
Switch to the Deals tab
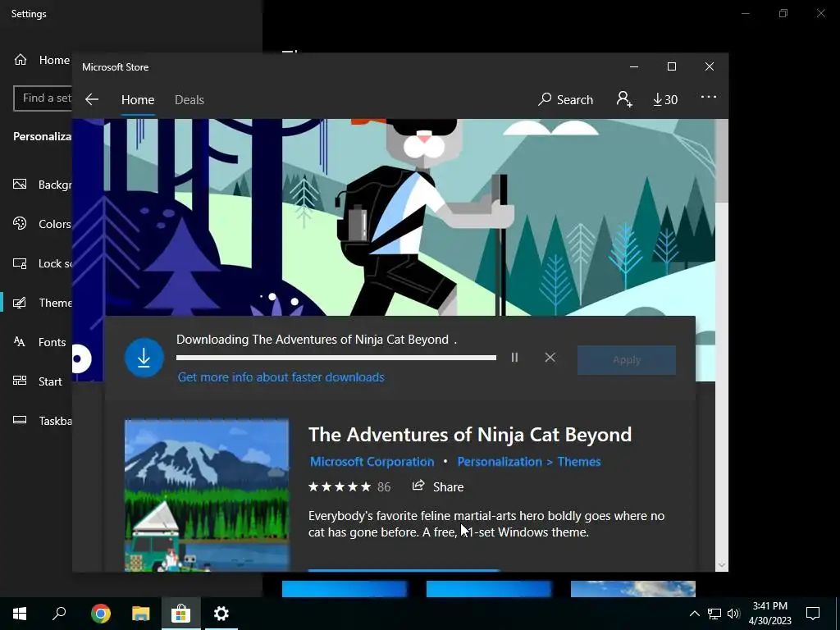click(189, 99)
